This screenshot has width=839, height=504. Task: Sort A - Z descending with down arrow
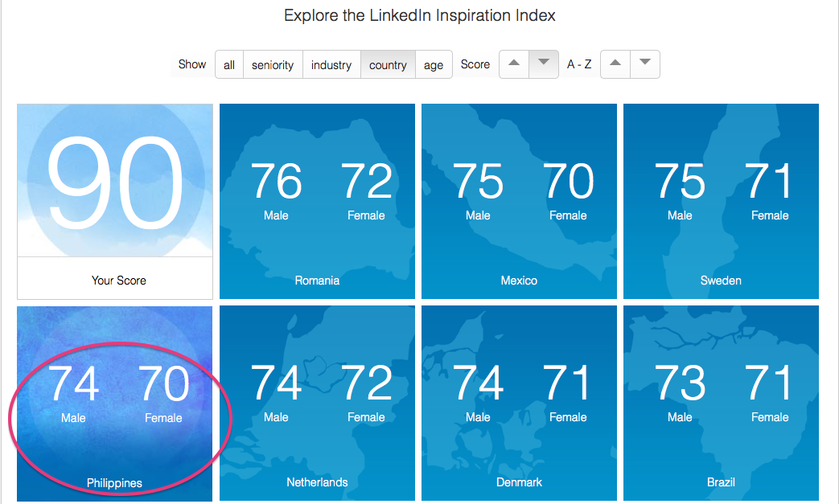tap(645, 64)
